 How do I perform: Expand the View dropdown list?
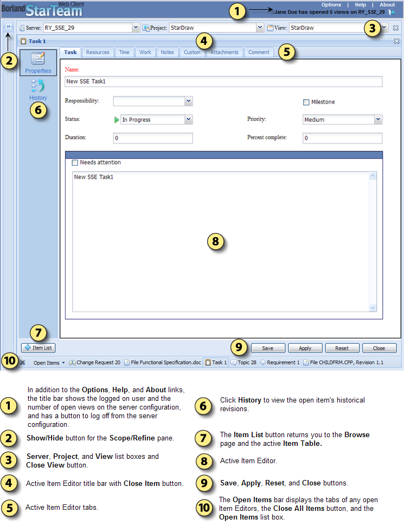tap(384, 28)
